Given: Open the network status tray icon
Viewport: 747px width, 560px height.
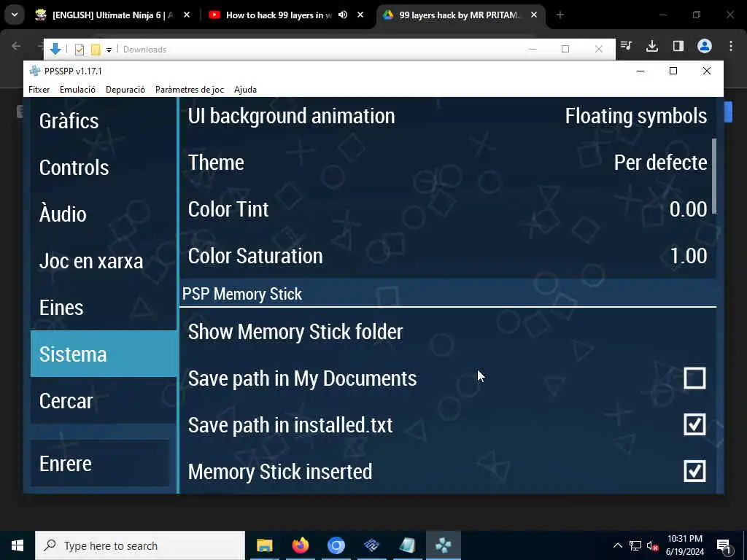Looking at the screenshot, I should [635, 545].
